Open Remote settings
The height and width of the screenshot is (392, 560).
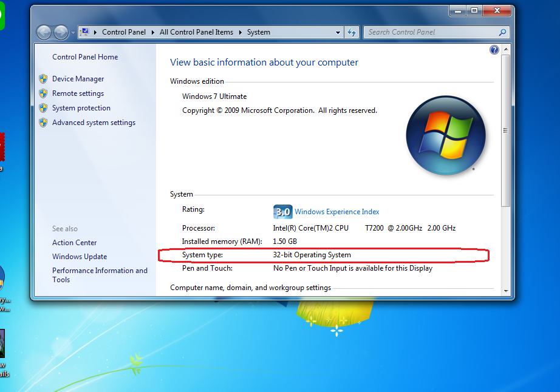tap(78, 93)
